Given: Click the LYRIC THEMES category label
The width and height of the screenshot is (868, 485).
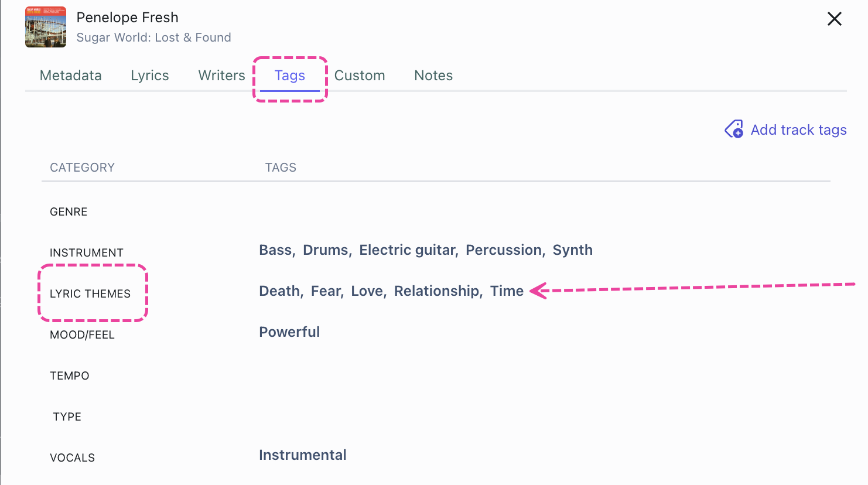Looking at the screenshot, I should pyautogui.click(x=90, y=293).
